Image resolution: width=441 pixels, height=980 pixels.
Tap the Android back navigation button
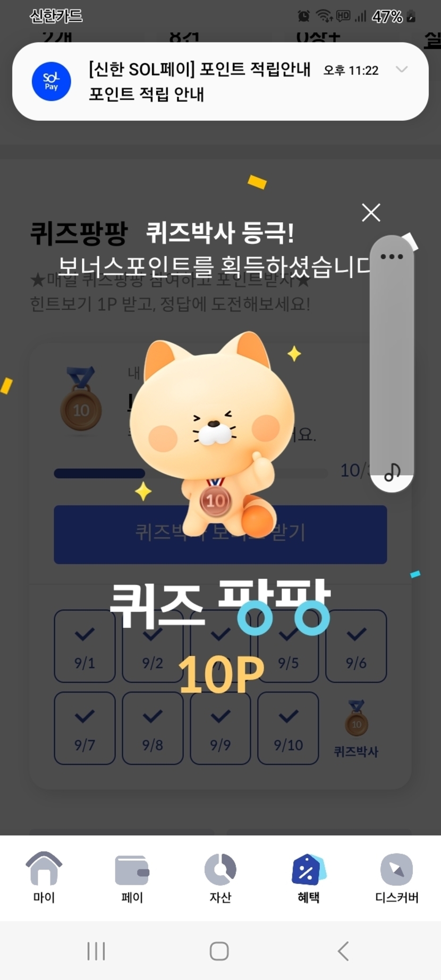[x=344, y=951]
